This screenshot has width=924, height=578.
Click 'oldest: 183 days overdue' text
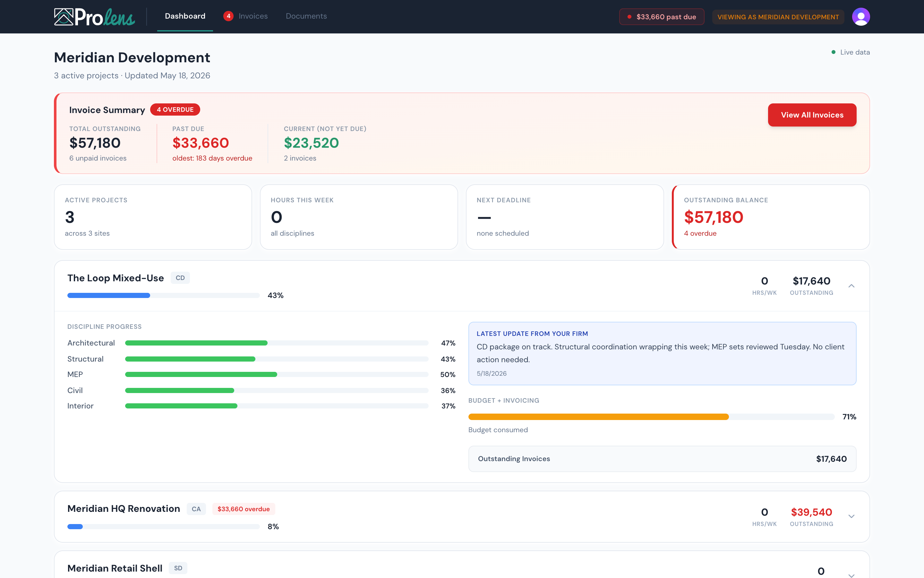pos(212,158)
